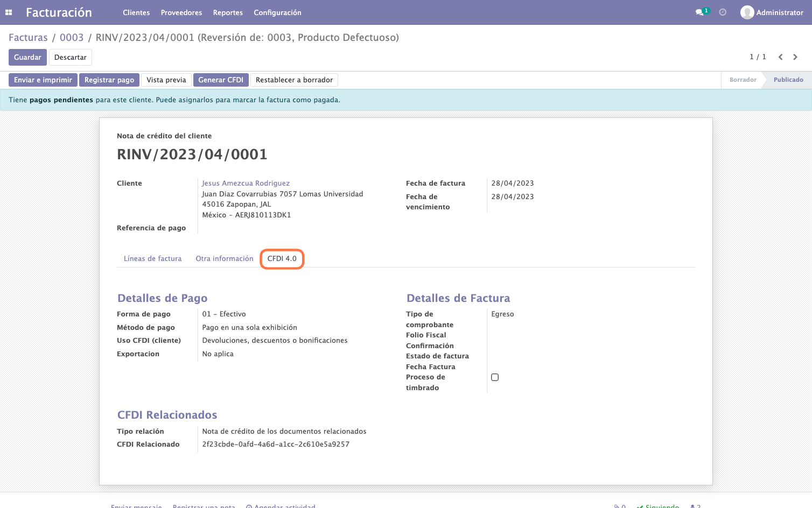Click the Forma de pago value '01 - Efectivo'
The height and width of the screenshot is (508, 812).
click(x=224, y=314)
